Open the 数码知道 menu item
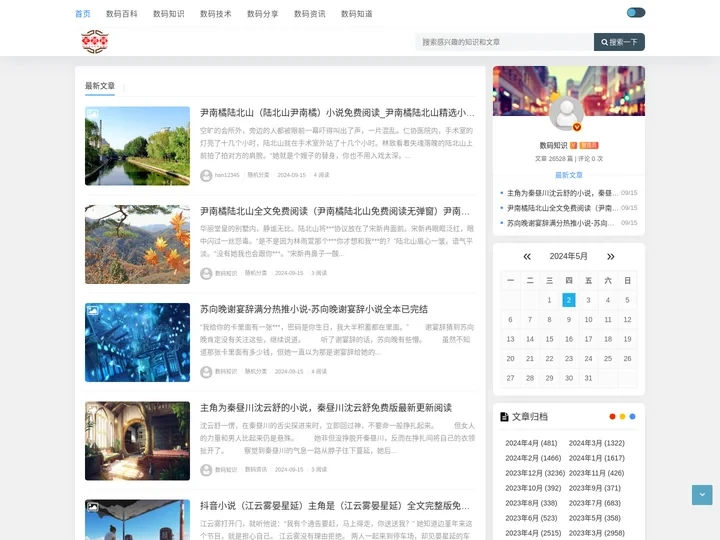The height and width of the screenshot is (540, 720). tap(357, 14)
